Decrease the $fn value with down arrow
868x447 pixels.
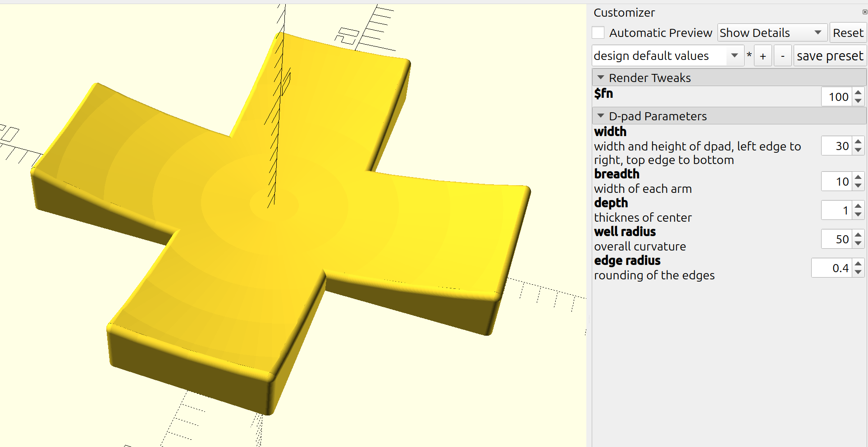858,101
